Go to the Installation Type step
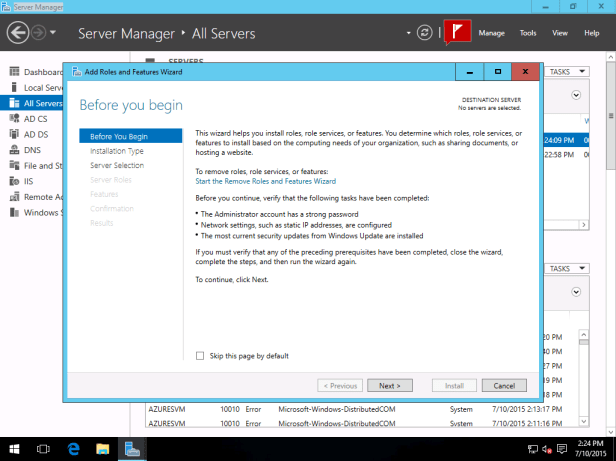Image resolution: width=616 pixels, height=461 pixels. 117,151
